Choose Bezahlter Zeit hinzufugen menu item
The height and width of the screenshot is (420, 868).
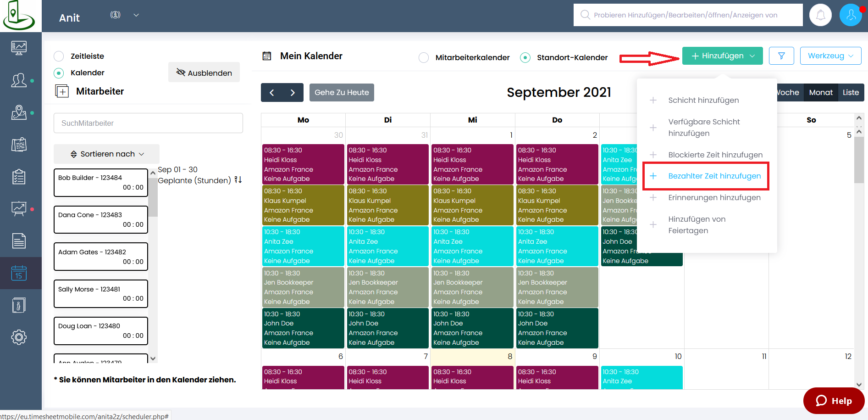click(x=706, y=176)
